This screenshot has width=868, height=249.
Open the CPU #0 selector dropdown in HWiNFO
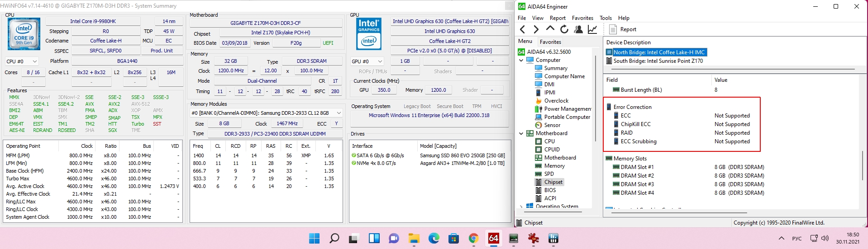[22, 61]
